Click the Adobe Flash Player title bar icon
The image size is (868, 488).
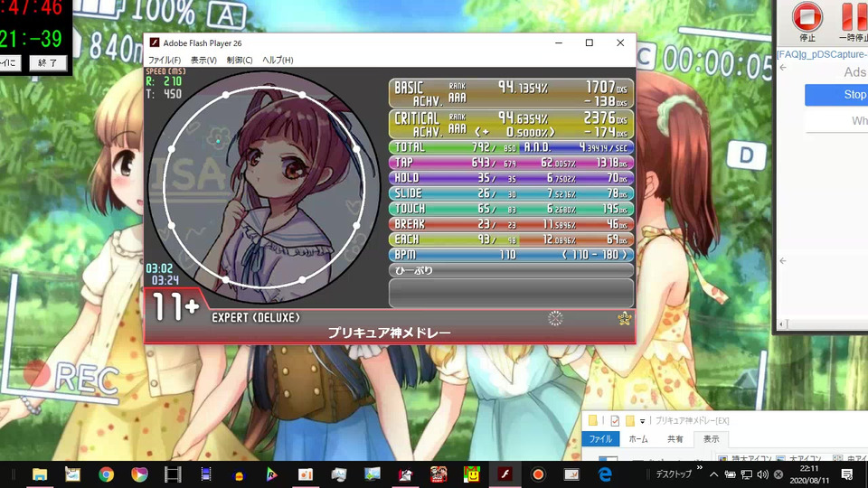click(155, 42)
